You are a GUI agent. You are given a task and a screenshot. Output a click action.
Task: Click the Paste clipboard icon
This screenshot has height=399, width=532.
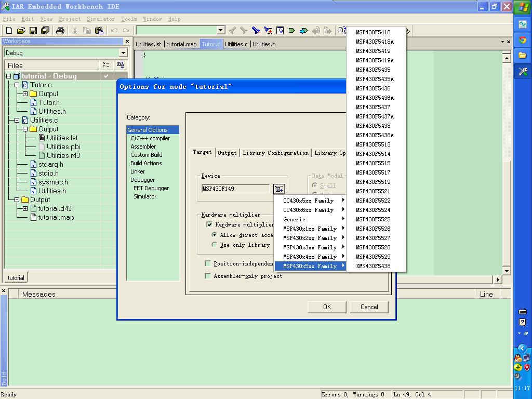coord(99,31)
